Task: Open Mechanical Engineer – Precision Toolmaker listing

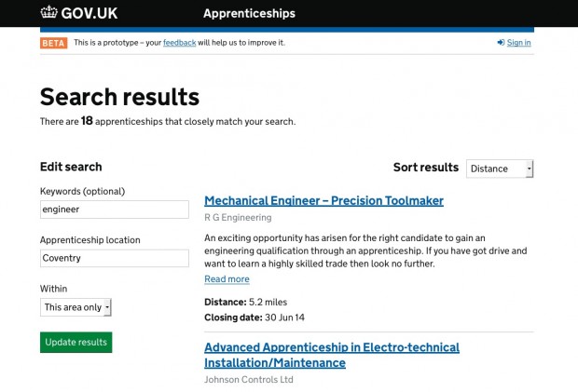Action: (323, 200)
